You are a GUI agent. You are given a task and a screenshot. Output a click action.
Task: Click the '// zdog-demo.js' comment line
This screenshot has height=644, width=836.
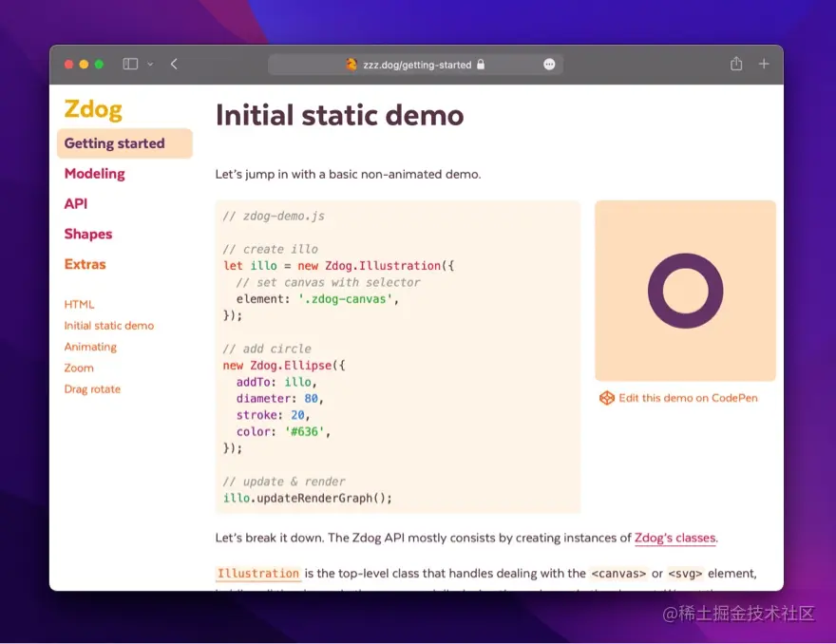[x=274, y=216]
